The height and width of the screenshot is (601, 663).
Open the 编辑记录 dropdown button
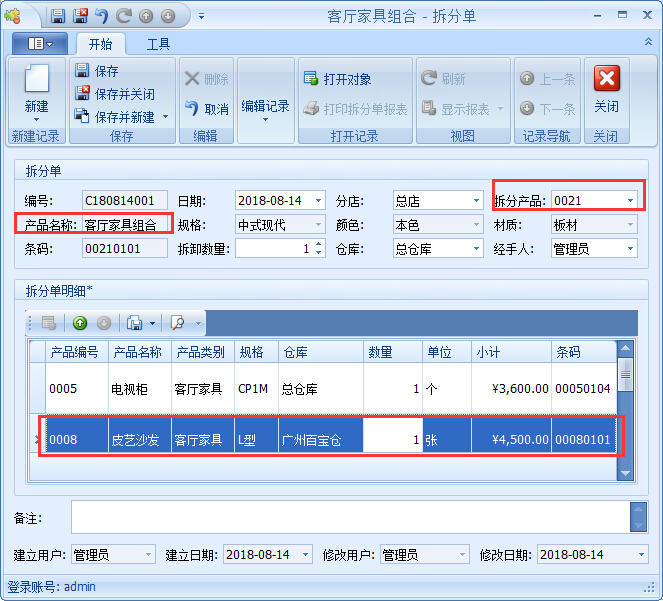click(266, 110)
